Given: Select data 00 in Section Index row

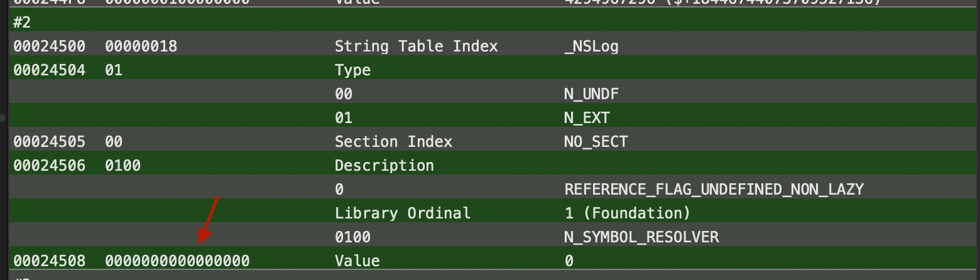Looking at the screenshot, I should click(x=114, y=142).
